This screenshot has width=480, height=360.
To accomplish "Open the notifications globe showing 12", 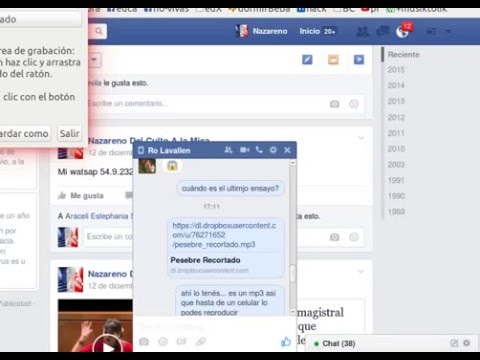I will 403,31.
